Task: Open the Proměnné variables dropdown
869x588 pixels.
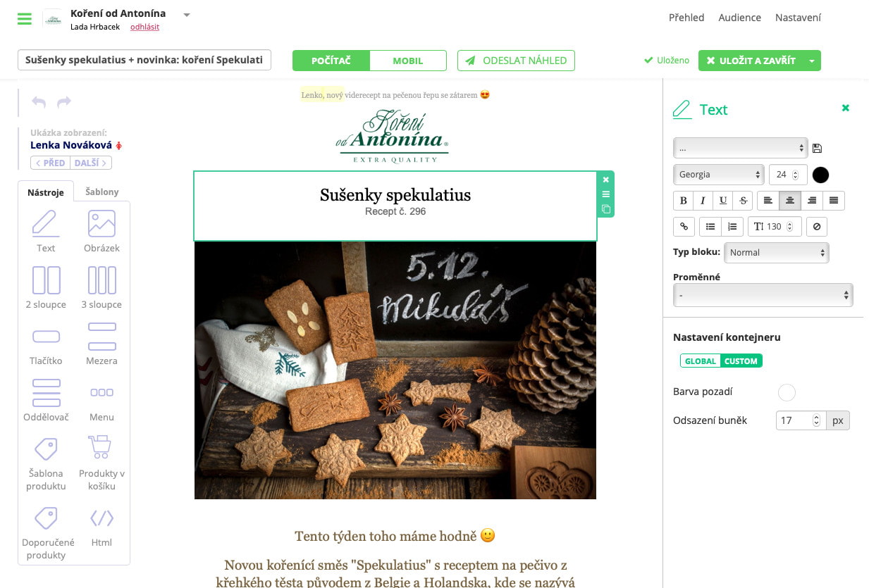Action: 763,296
